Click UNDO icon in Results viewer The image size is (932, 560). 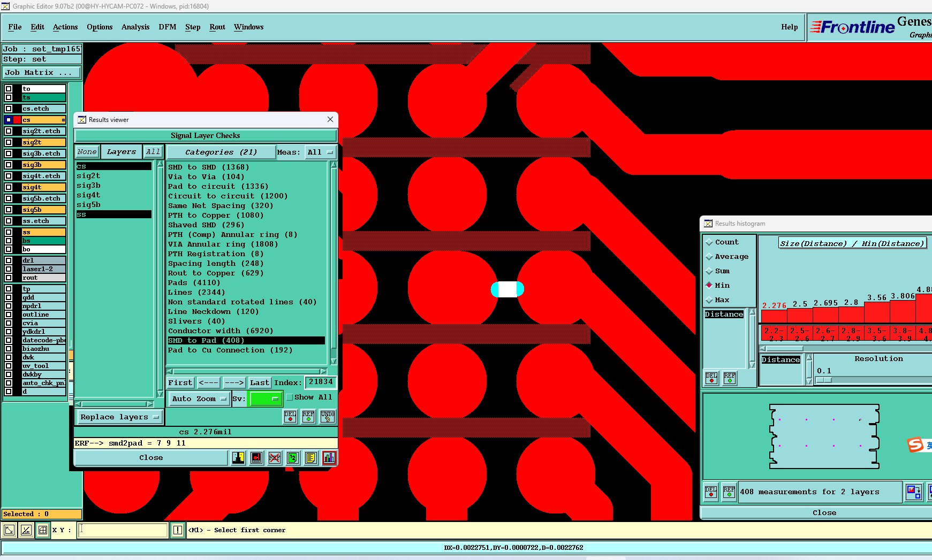point(328,417)
